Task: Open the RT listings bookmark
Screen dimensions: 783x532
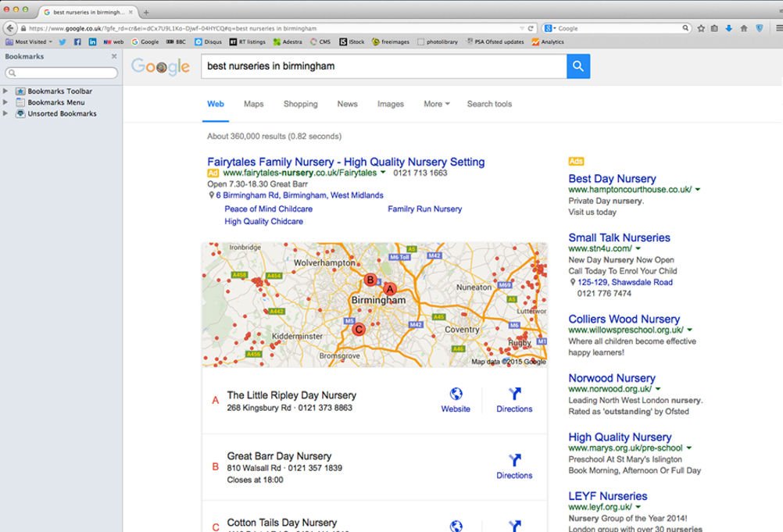Action: (x=248, y=42)
